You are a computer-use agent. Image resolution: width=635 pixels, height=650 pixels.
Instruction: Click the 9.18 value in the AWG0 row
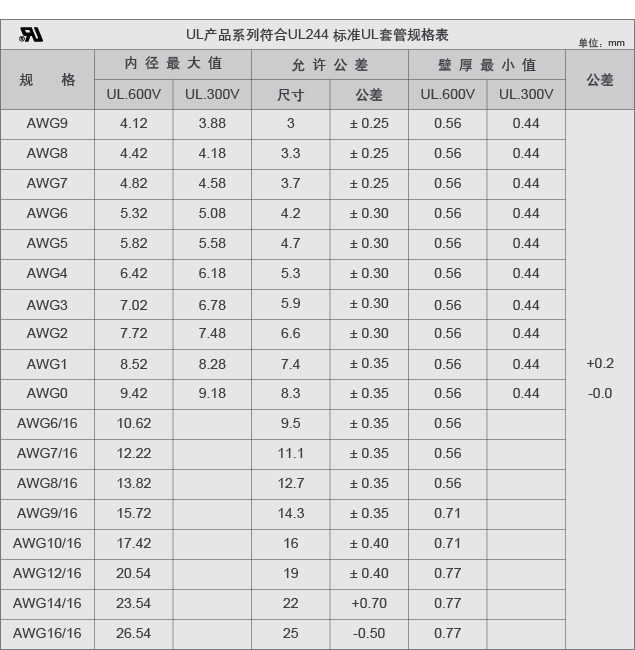[x=212, y=393]
